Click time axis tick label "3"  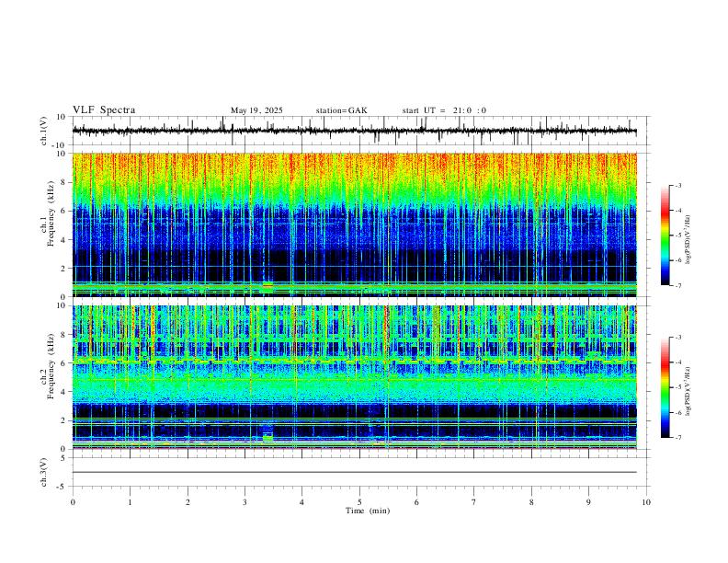pyautogui.click(x=245, y=502)
